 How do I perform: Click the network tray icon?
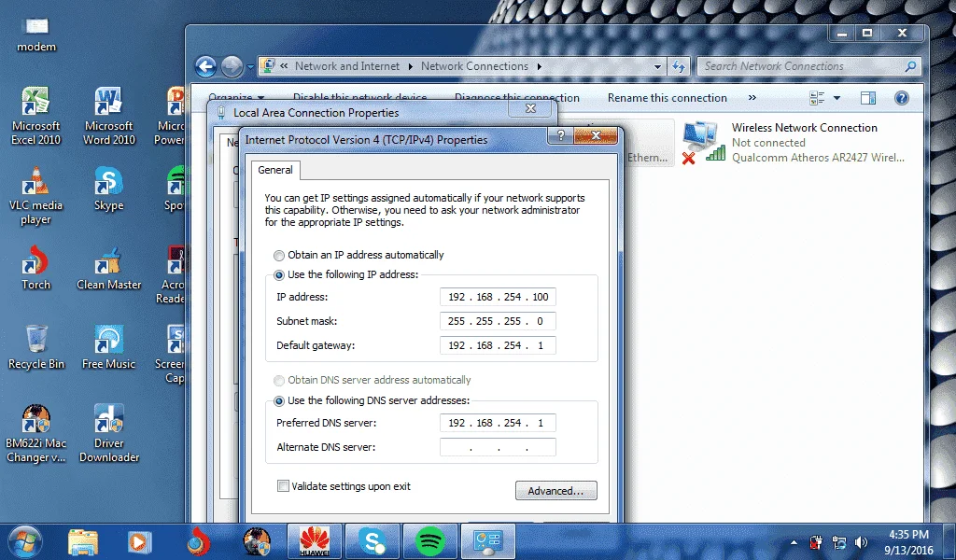pyautogui.click(x=839, y=542)
